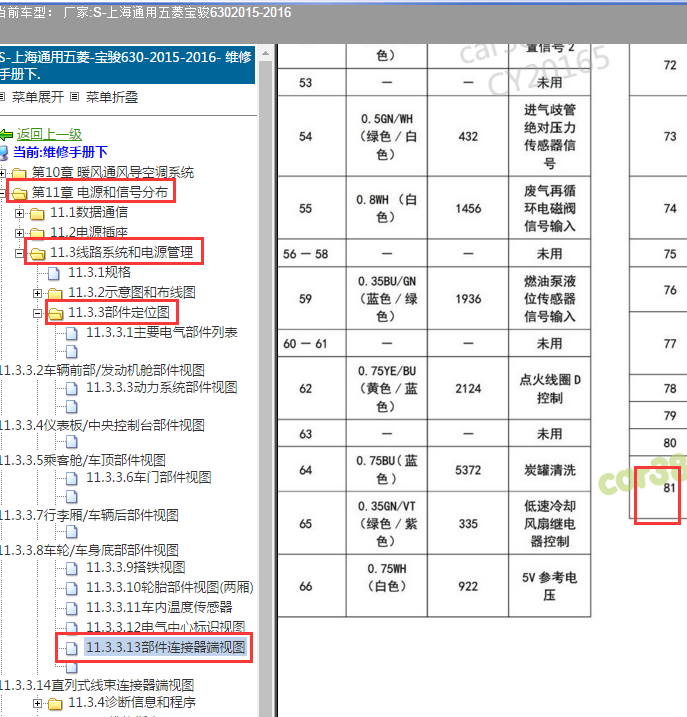Viewport: 687px width, 717px height.
Task: Click folder icon of 11.2电源插座
Action: point(37,233)
